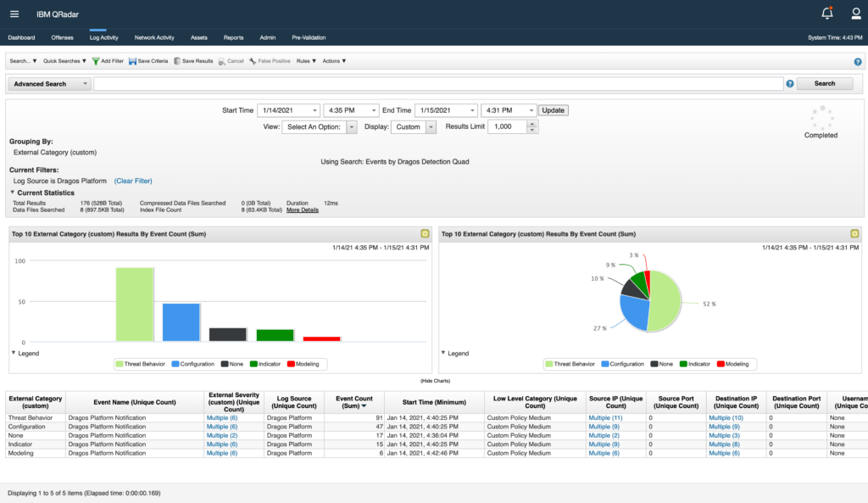The height and width of the screenshot is (503, 868).
Task: Open bar chart settings icon
Action: point(425,234)
